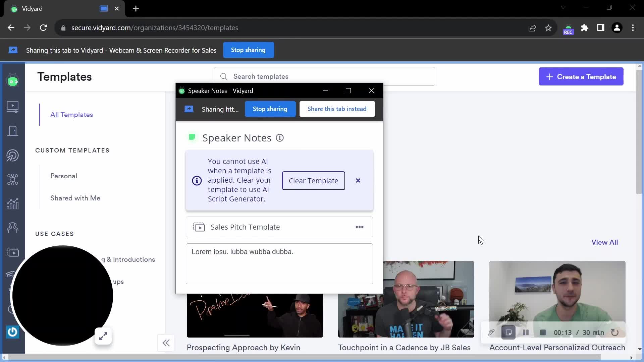The image size is (644, 362).
Task: Click the View All link
Action: tap(604, 242)
